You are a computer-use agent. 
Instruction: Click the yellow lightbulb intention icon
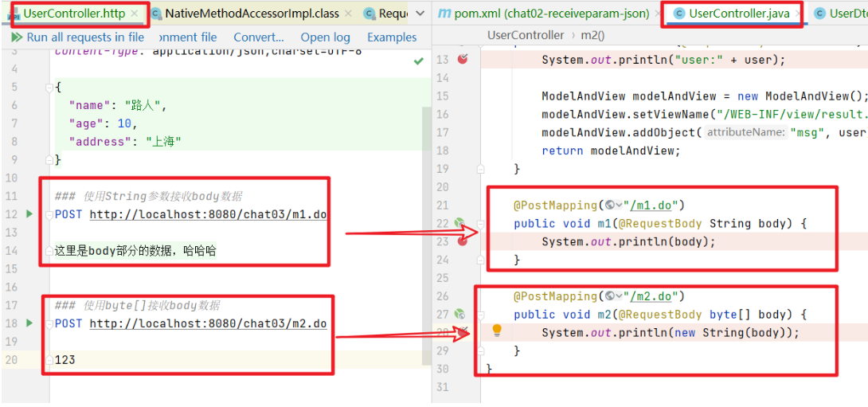497,331
